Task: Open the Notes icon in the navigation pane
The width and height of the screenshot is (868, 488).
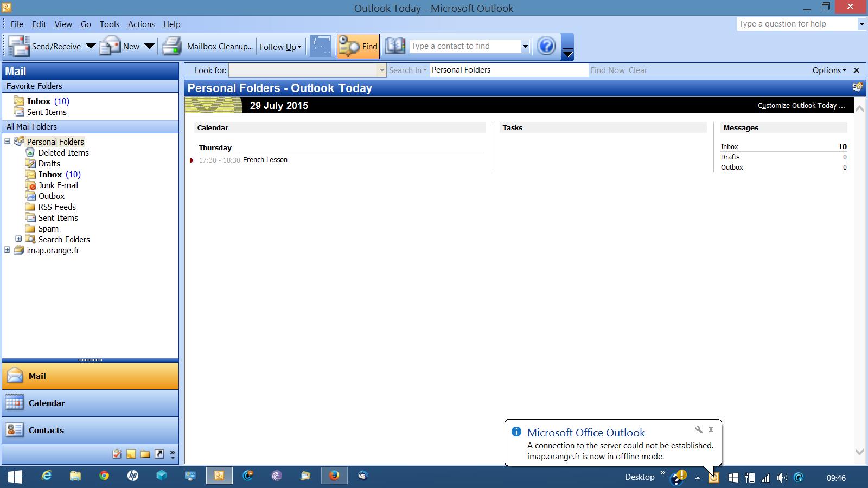Action: [131, 454]
